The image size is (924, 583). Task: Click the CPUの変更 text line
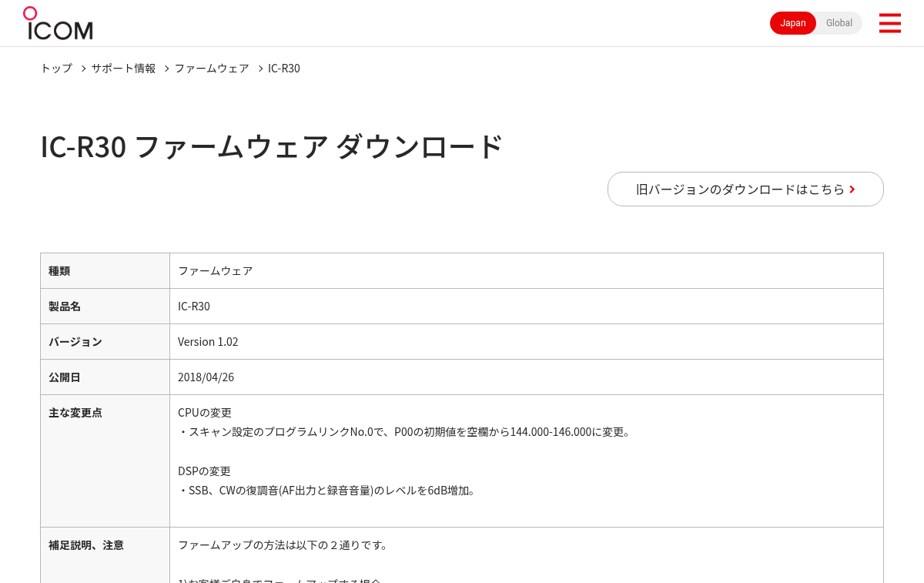[x=205, y=413]
